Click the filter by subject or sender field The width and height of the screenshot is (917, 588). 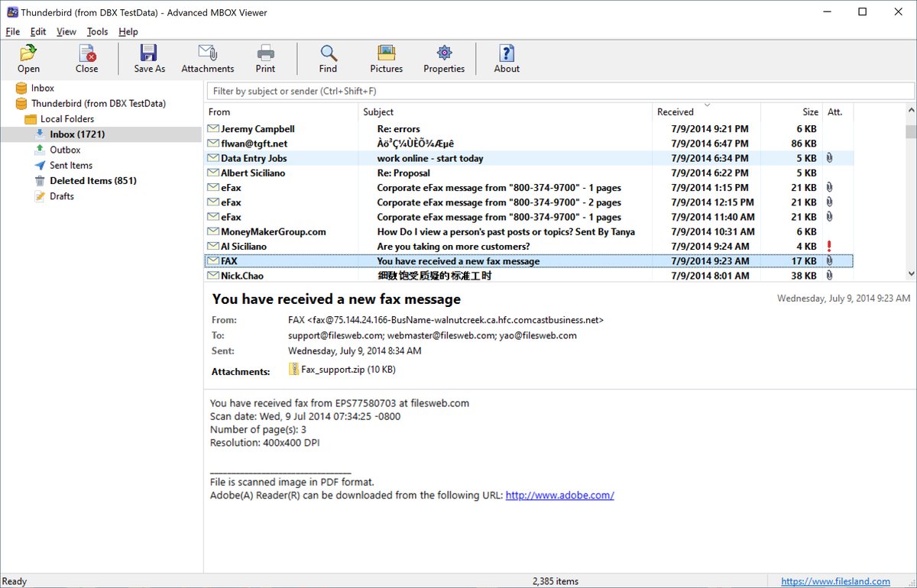tap(560, 91)
